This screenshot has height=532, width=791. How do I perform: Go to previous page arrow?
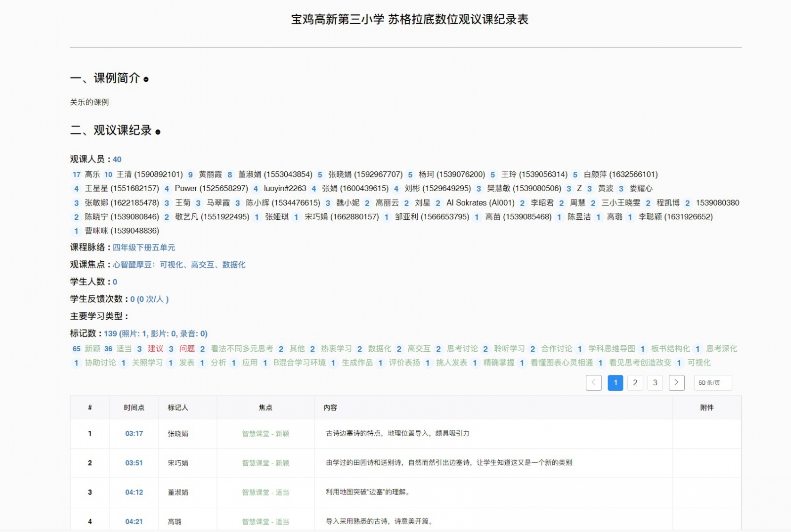pyautogui.click(x=593, y=382)
